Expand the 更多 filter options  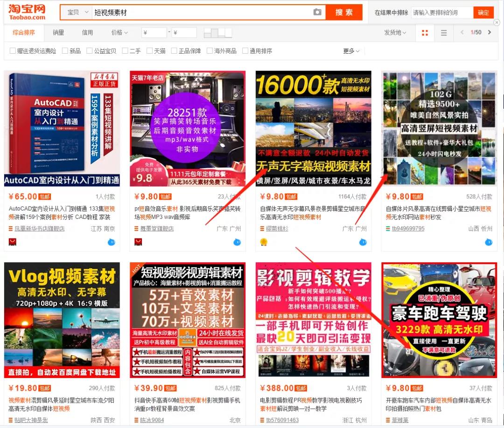click(x=351, y=51)
